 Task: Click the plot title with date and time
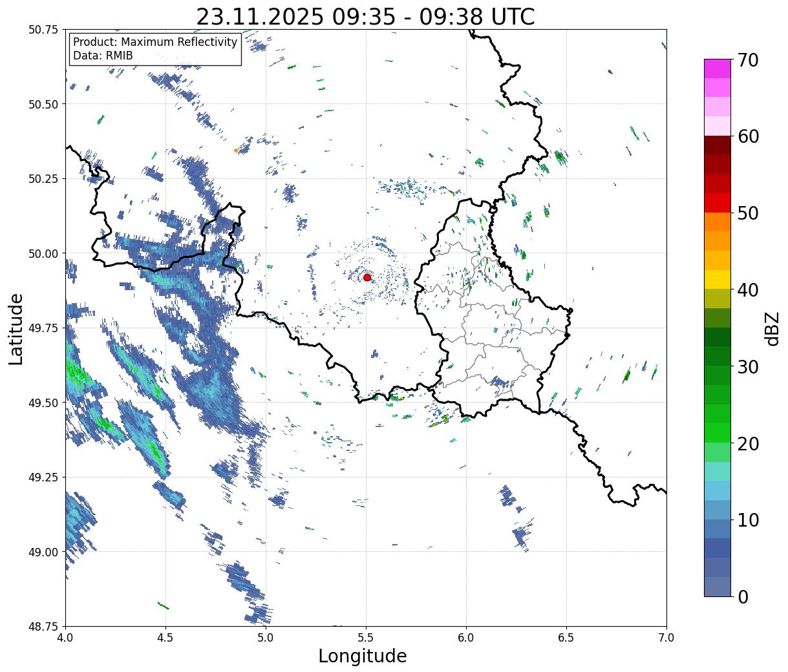(365, 17)
